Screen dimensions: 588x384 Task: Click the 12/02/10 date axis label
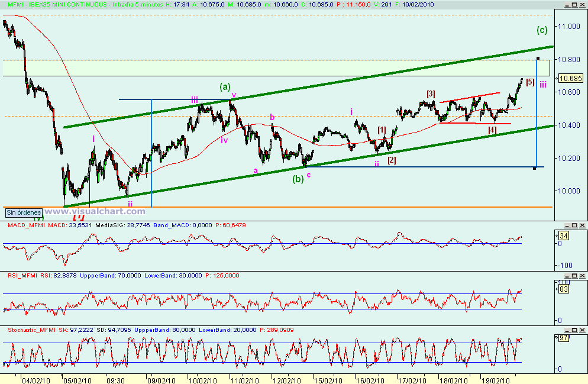pyautogui.click(x=287, y=380)
